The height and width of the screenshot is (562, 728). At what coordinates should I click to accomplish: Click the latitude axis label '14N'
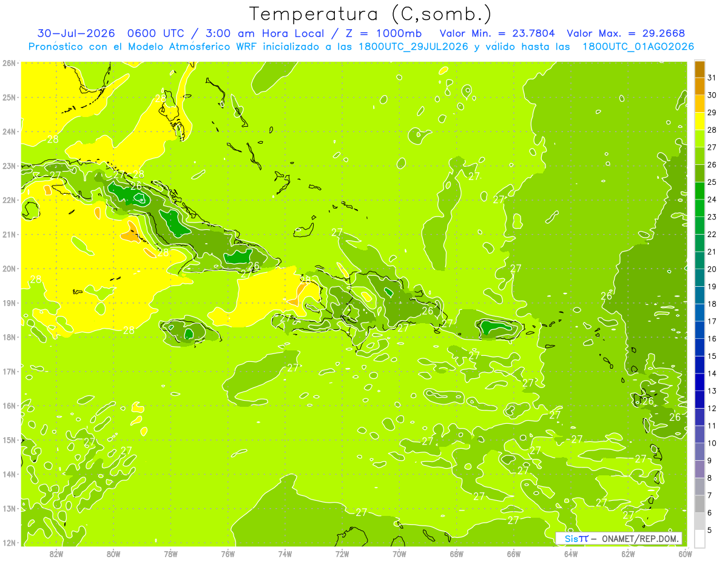point(8,474)
